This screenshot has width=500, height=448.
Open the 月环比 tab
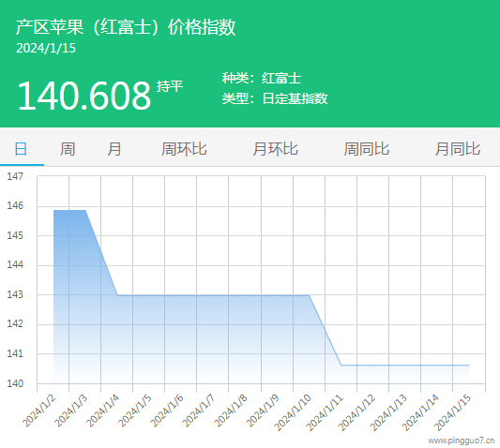click(275, 149)
